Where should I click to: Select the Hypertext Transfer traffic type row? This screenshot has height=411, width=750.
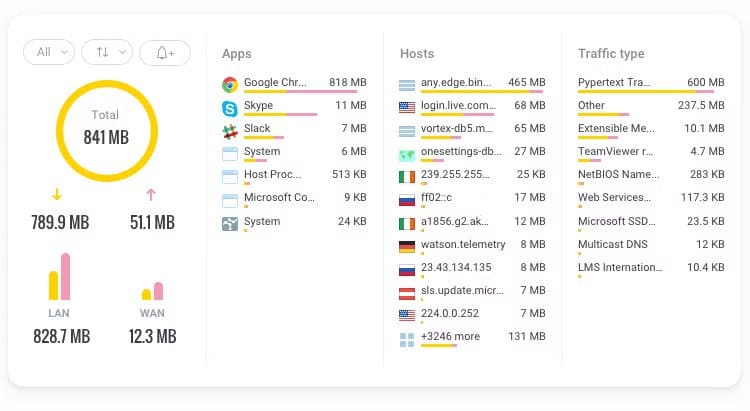tap(651, 84)
